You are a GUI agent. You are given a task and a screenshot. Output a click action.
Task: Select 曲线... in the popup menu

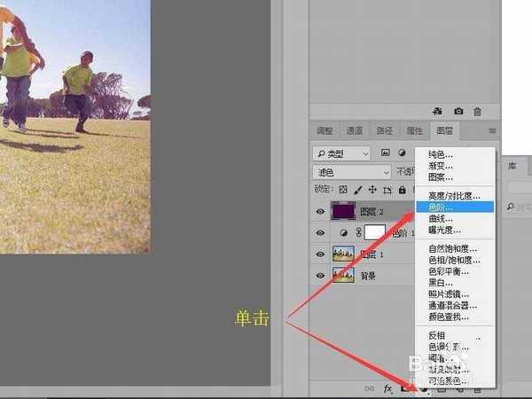coord(441,218)
